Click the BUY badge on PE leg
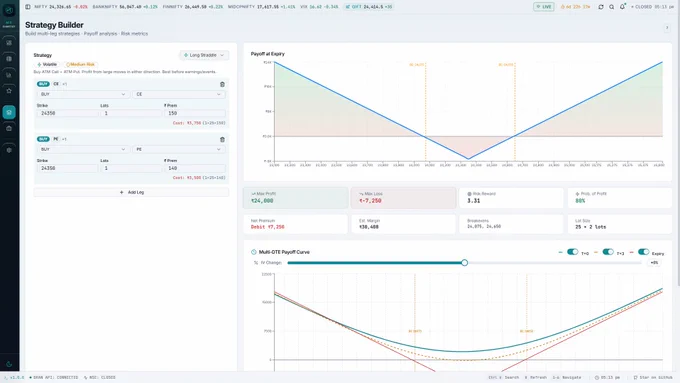The height and width of the screenshot is (383, 680). pyautogui.click(x=43, y=139)
